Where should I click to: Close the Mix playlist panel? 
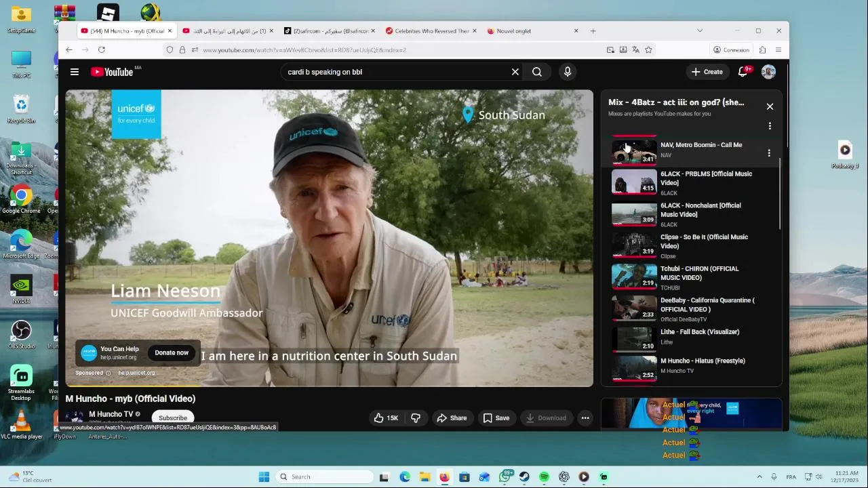pos(770,106)
